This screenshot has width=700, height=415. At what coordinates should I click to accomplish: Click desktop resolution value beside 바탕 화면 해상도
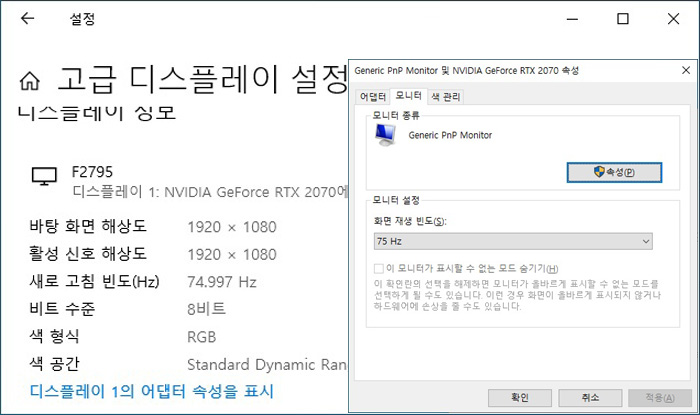[x=232, y=227]
